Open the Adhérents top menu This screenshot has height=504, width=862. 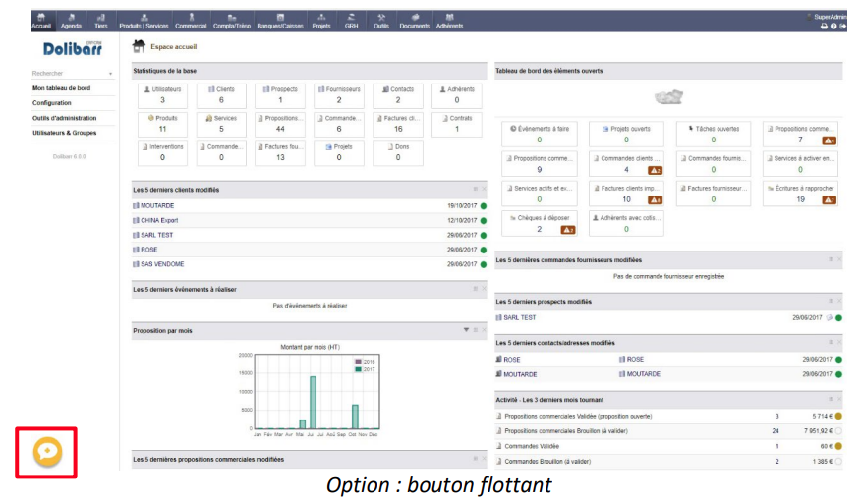coord(449,21)
